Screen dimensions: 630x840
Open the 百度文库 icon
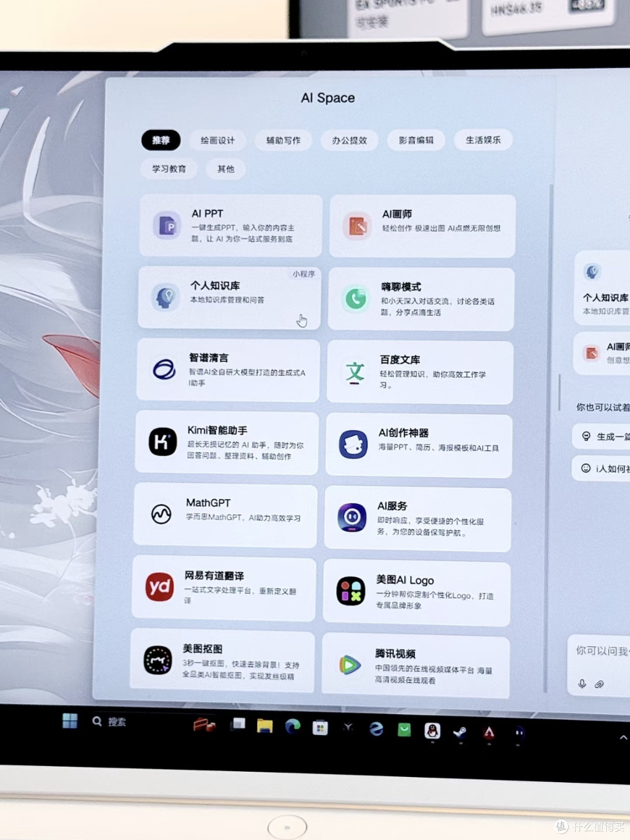pos(355,372)
